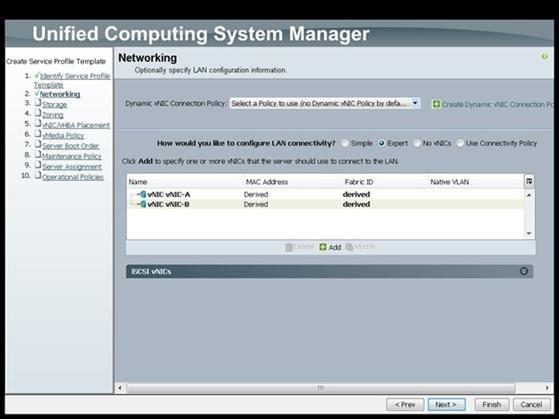Click the Storage step page icon

pyautogui.click(x=38, y=103)
